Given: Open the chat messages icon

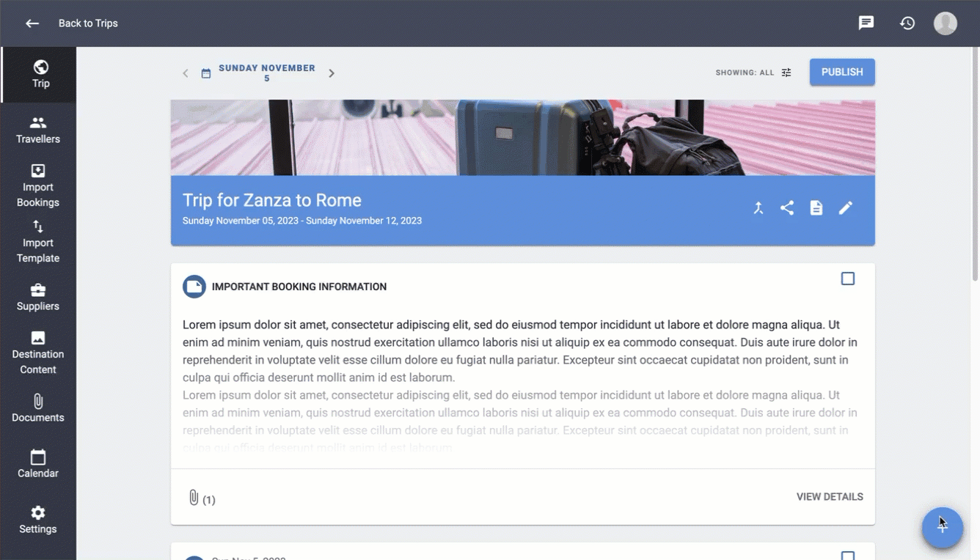Looking at the screenshot, I should (866, 23).
